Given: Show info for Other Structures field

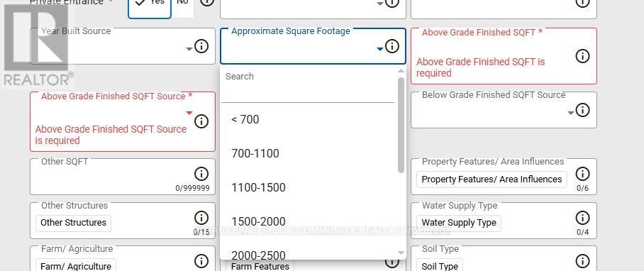Looking at the screenshot, I should coord(201,218).
